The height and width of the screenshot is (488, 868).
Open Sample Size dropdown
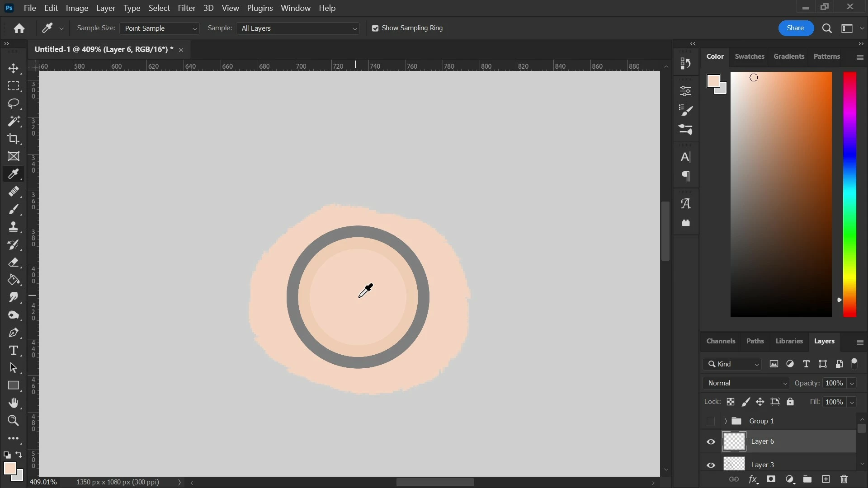(159, 28)
